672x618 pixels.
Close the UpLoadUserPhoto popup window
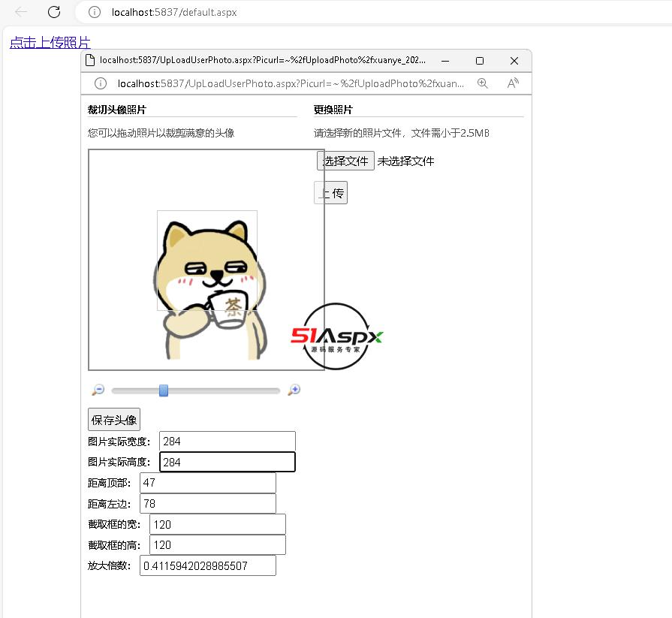click(514, 61)
